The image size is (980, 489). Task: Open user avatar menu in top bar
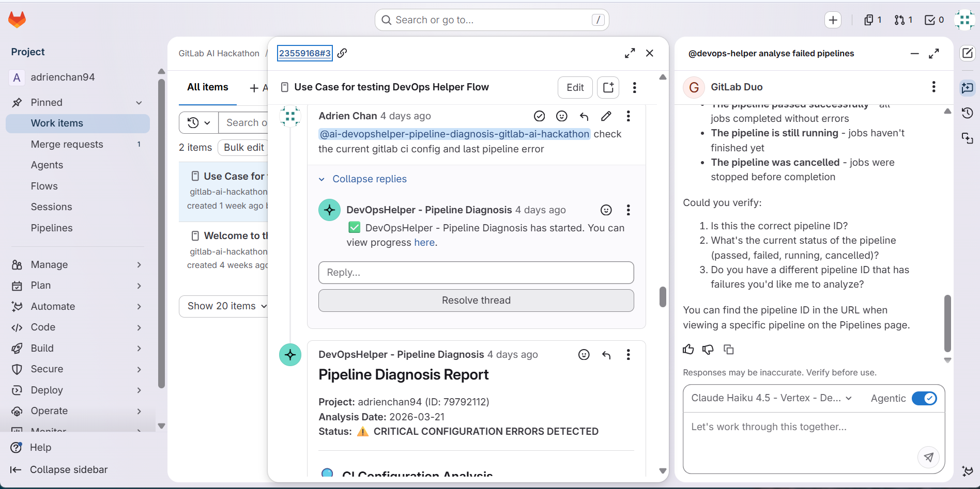[x=964, y=20]
